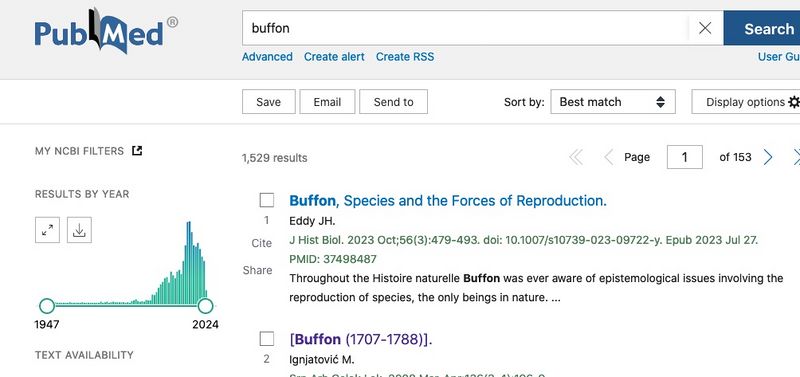Screen dimensions: 800x377
Task: Open article Buffon, Species and Forces of Reproduction
Action: [448, 200]
